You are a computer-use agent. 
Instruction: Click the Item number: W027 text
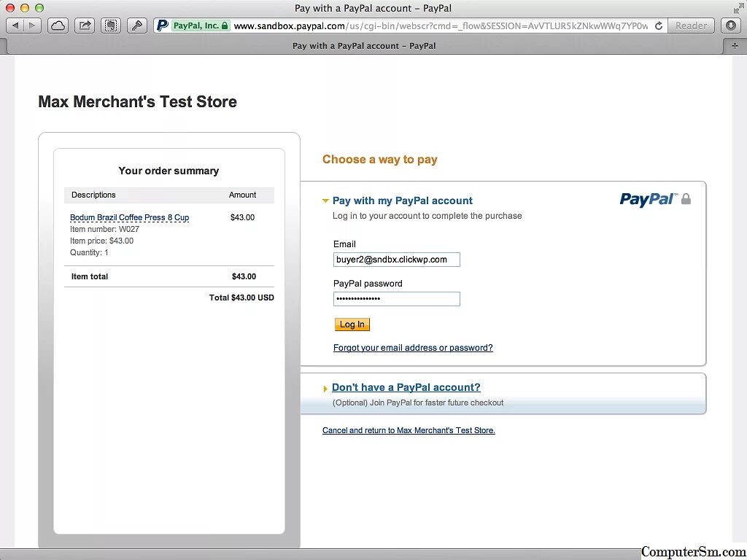click(105, 229)
